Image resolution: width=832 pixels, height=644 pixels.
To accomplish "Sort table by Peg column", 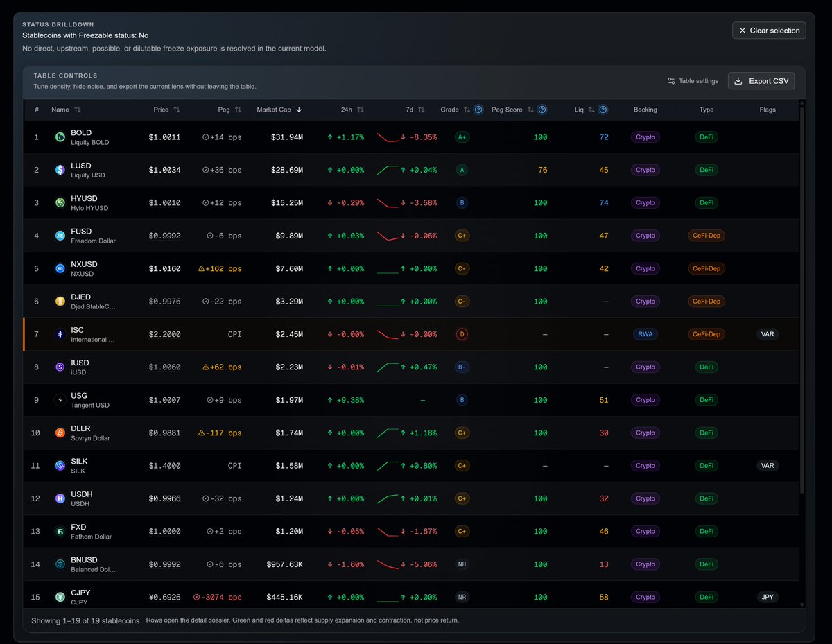I will [x=229, y=110].
